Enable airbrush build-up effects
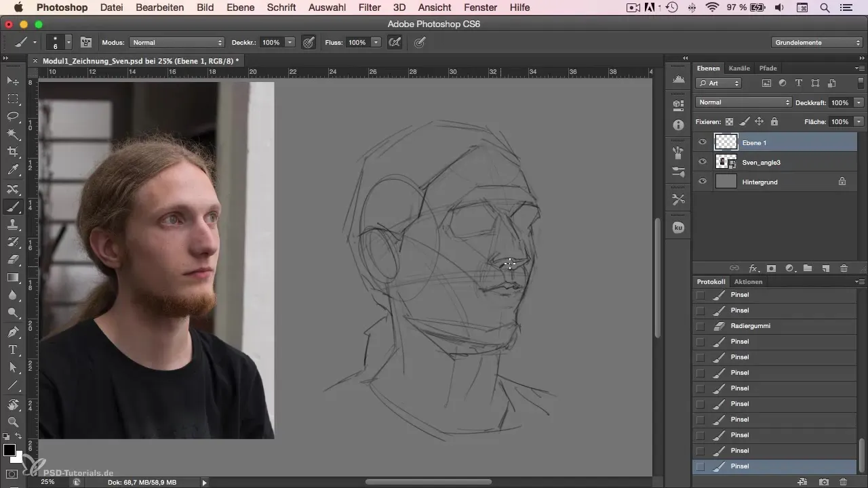 [394, 42]
